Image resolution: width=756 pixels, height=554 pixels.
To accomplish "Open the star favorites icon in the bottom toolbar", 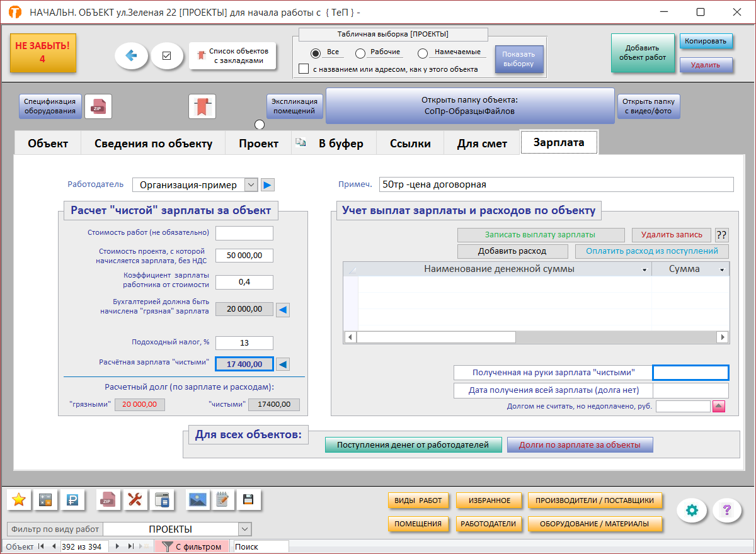I will [19, 500].
